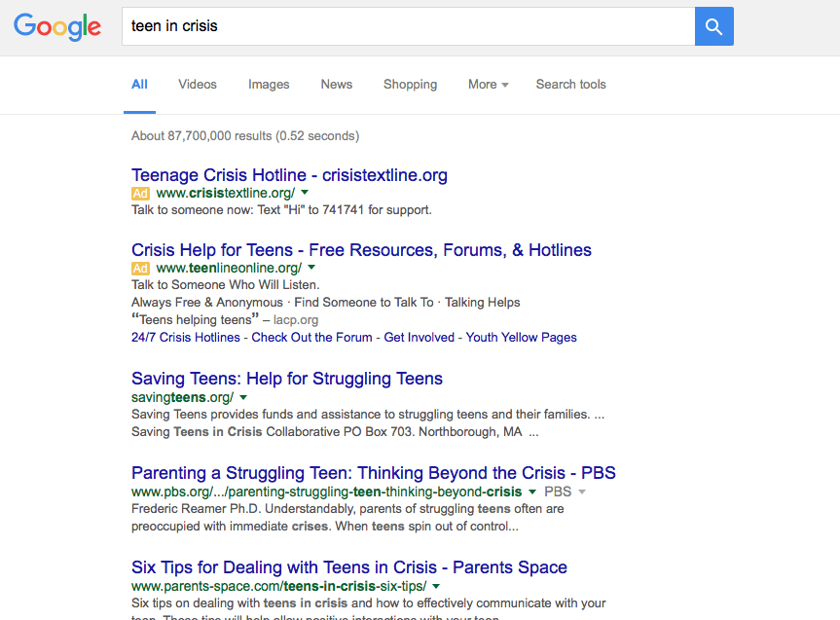
Task: Expand green arrow after the pbs.org URL
Action: tap(532, 492)
